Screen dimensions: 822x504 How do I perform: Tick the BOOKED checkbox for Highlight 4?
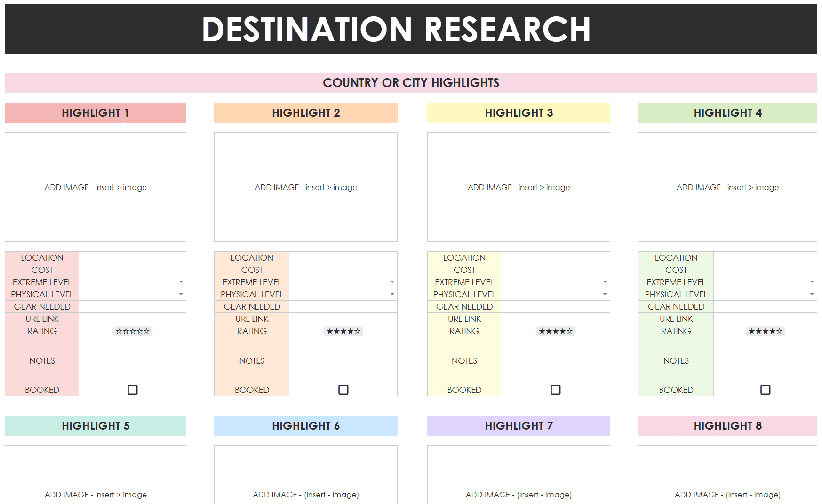(766, 390)
